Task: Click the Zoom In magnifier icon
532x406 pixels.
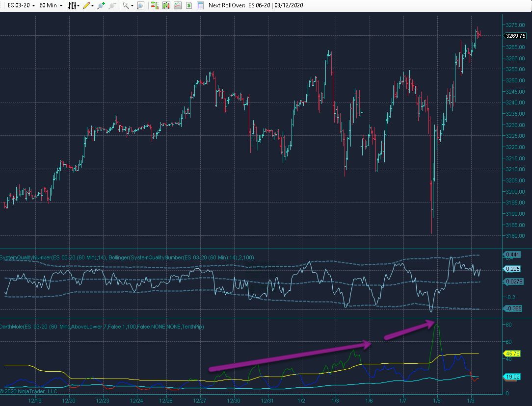Action: click(x=101, y=6)
